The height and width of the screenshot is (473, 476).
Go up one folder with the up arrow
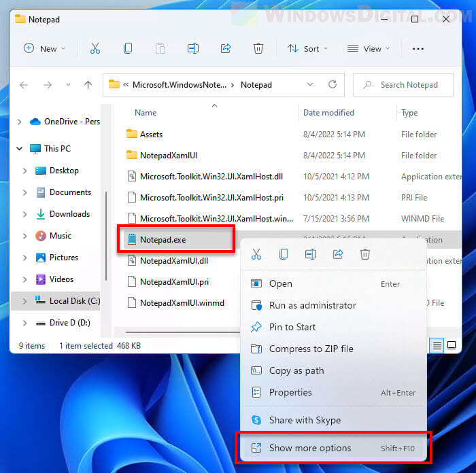click(x=88, y=85)
